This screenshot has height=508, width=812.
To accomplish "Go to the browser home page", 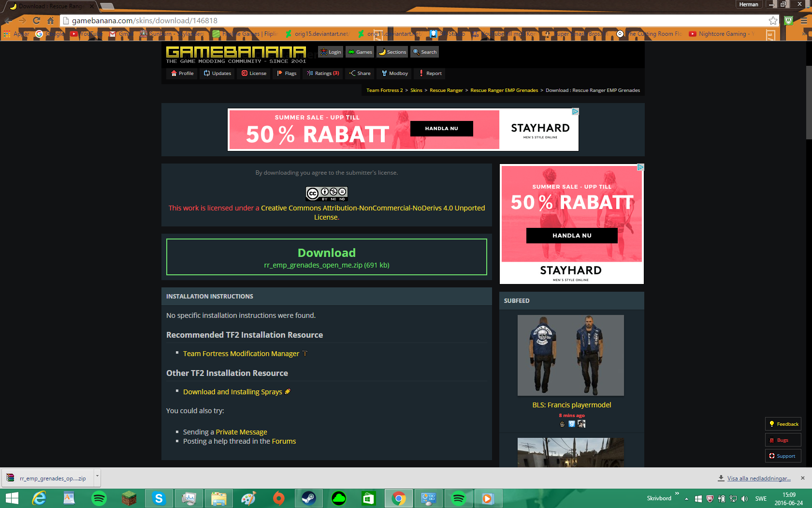I will (50, 21).
